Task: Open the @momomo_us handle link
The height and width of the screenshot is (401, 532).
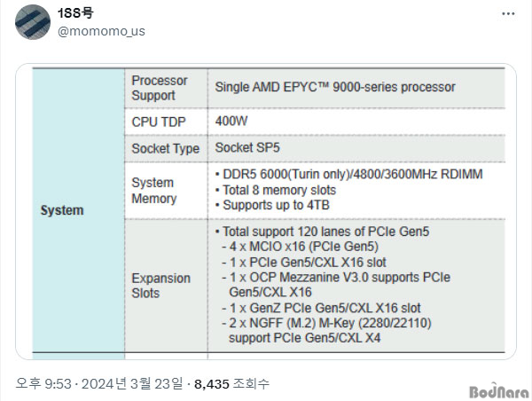Action: tap(101, 31)
